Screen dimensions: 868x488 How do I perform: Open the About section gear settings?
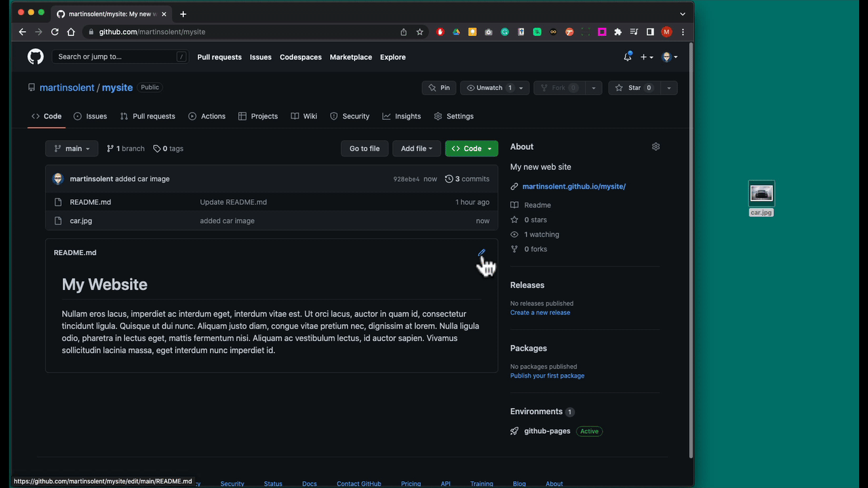coord(655,147)
